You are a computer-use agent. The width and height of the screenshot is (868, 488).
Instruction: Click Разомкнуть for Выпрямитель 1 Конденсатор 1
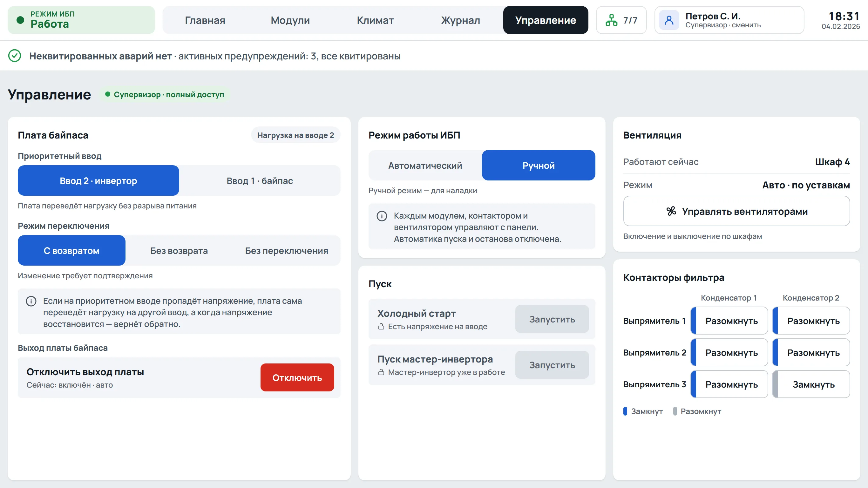click(x=729, y=321)
